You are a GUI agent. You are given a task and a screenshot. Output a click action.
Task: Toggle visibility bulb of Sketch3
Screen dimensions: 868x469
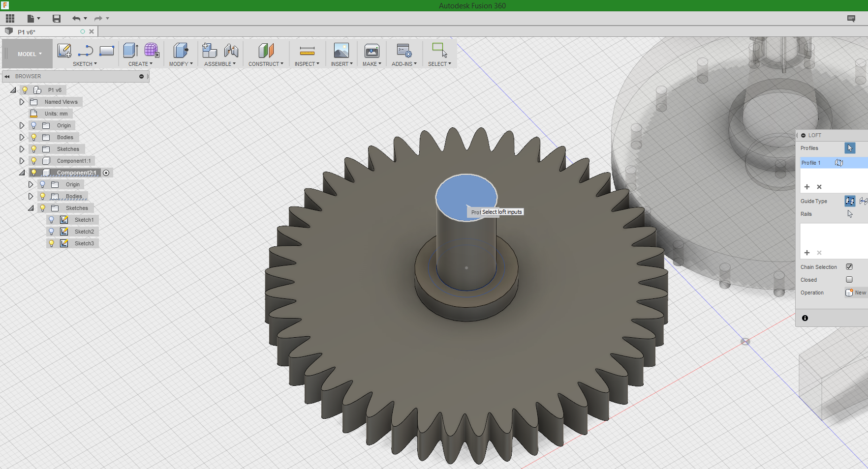click(x=51, y=243)
